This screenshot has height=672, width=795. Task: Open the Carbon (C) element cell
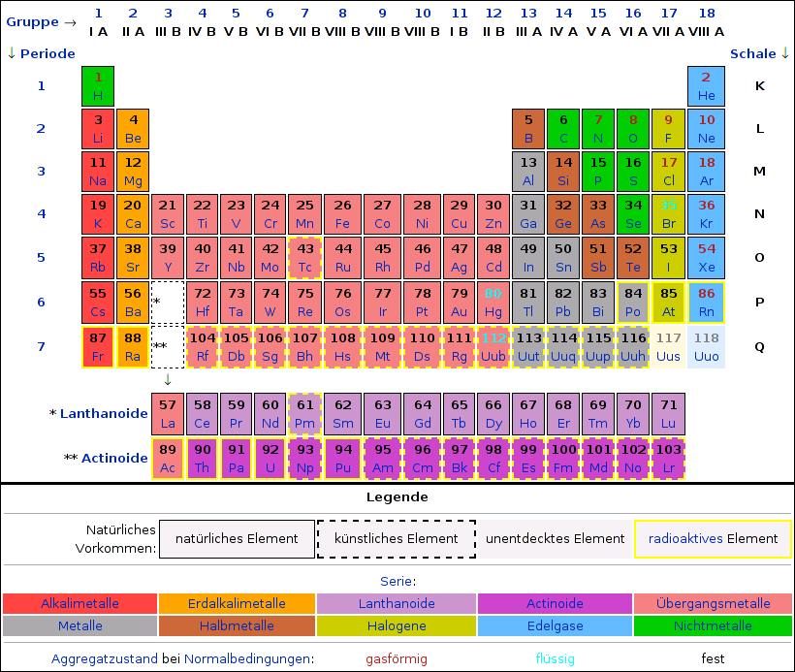click(563, 129)
